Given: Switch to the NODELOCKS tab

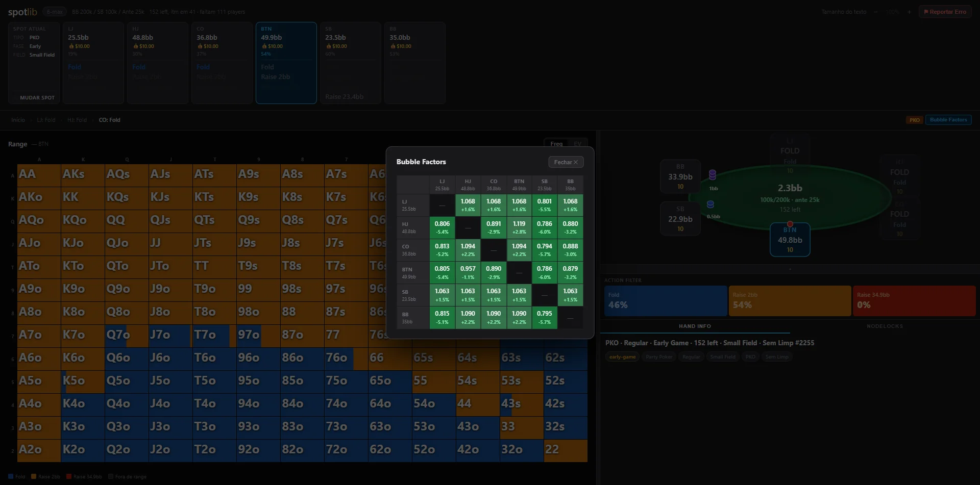Looking at the screenshot, I should point(885,326).
